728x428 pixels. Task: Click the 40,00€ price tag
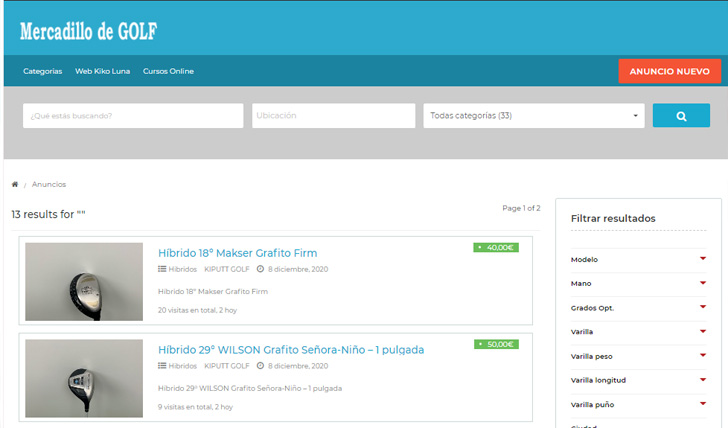496,247
